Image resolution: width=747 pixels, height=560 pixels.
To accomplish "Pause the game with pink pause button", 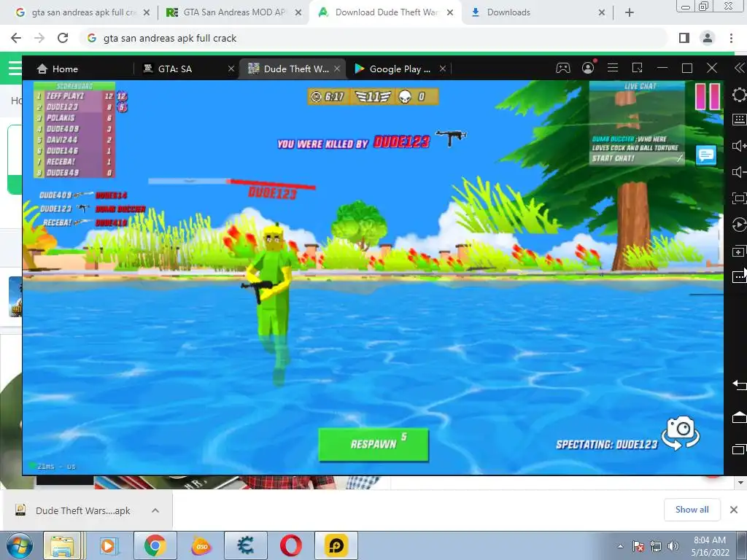I will pos(708,97).
